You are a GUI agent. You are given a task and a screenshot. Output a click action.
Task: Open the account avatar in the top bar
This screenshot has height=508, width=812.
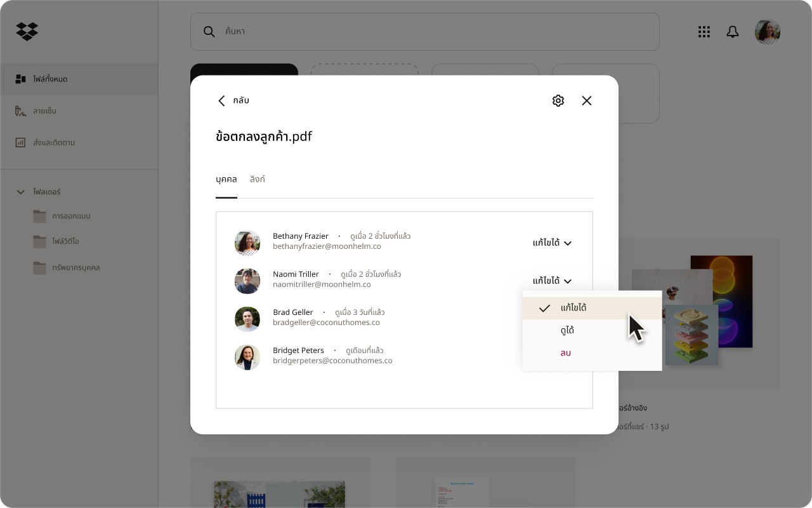pos(768,32)
